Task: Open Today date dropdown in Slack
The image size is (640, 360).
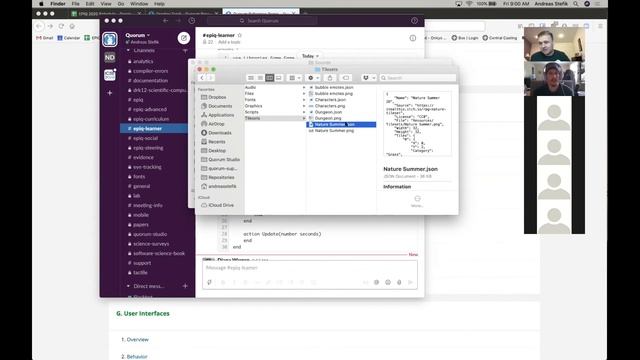Action: [x=310, y=56]
